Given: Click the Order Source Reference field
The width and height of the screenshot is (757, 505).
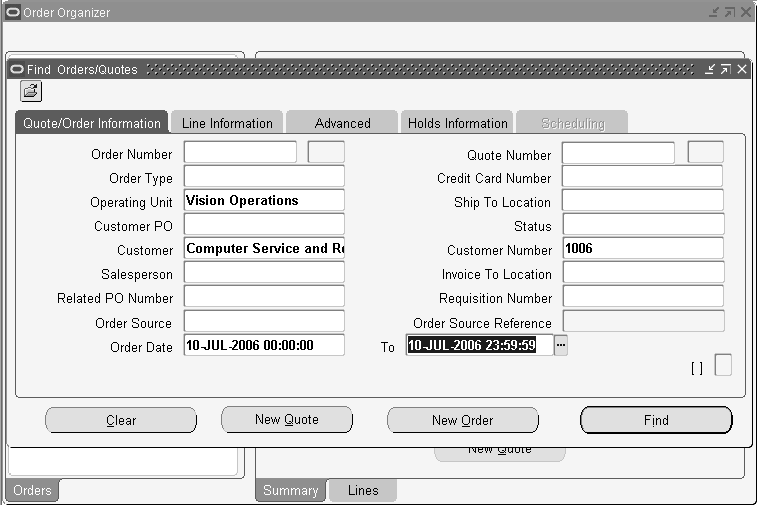Looking at the screenshot, I should (x=644, y=321).
